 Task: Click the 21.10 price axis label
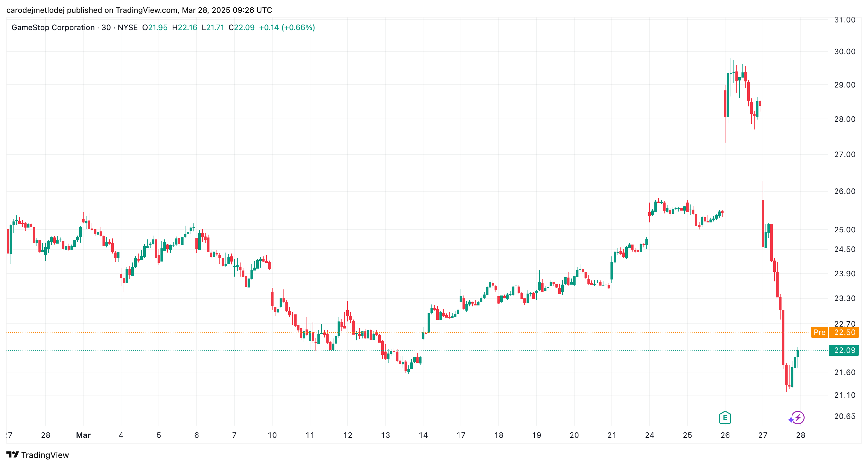[844, 395]
